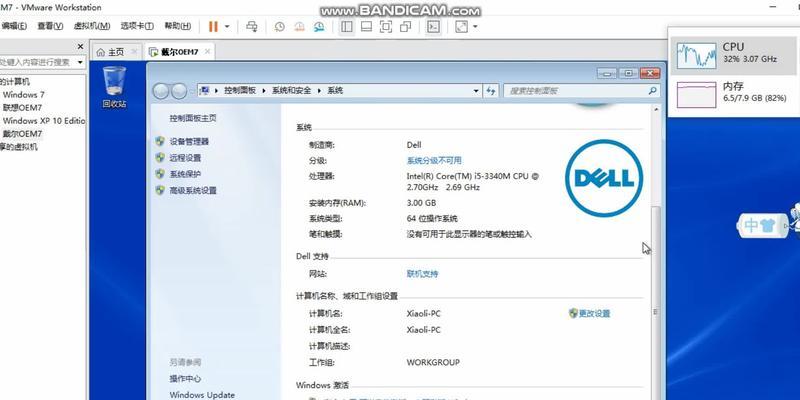This screenshot has height=400, width=800.
Task: Click the 系统分级不可用 link
Action: pyautogui.click(x=434, y=160)
